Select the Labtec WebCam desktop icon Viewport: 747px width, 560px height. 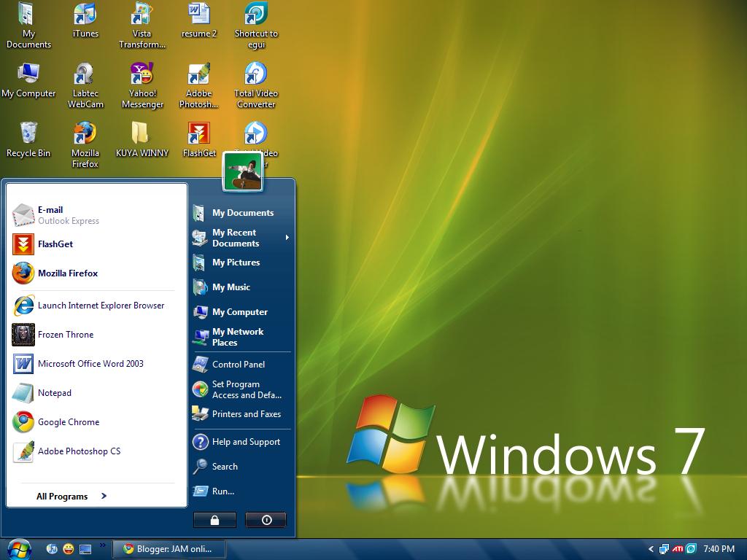coord(85,86)
